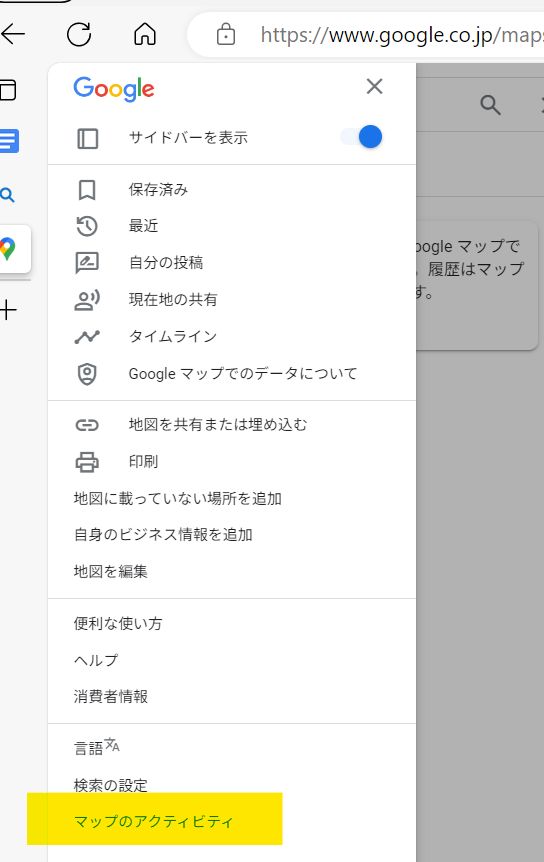Click the magnifier search icon in the Maps search bar
The height and width of the screenshot is (862, 544).
pyautogui.click(x=490, y=104)
